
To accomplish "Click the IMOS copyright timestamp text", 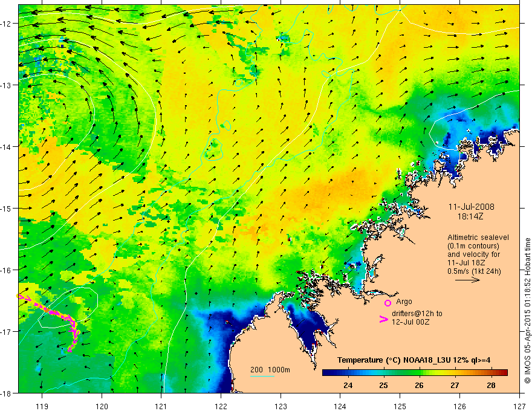I will (527, 310).
